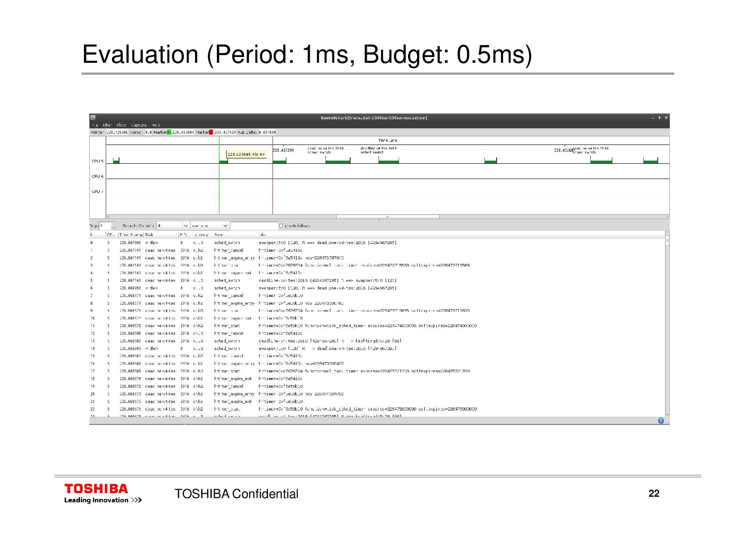Click the green Marker A line in graph
The height and width of the screenshot is (534, 756).
[219, 188]
